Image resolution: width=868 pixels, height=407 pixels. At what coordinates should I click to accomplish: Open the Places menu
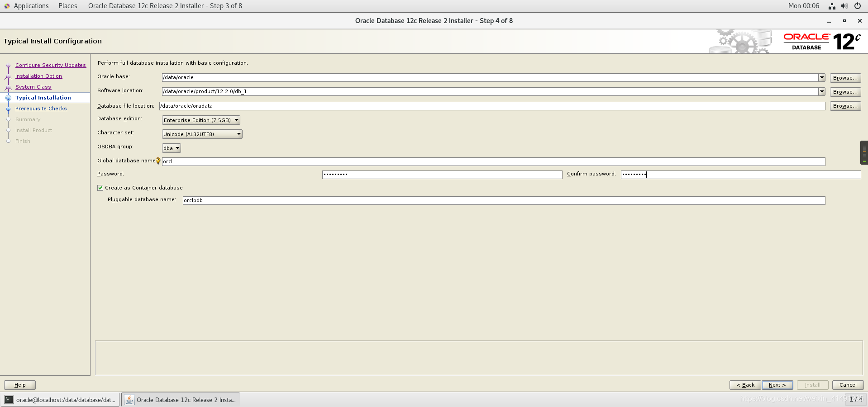tap(67, 6)
